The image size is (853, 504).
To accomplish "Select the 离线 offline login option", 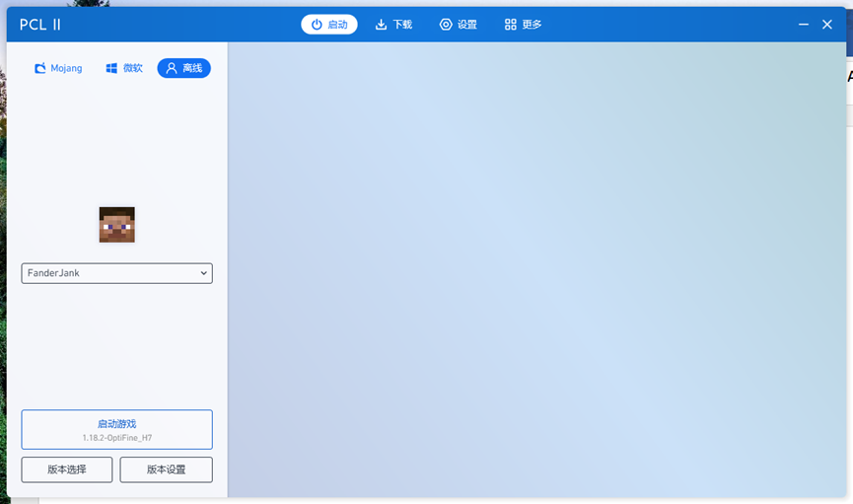I will click(x=183, y=68).
